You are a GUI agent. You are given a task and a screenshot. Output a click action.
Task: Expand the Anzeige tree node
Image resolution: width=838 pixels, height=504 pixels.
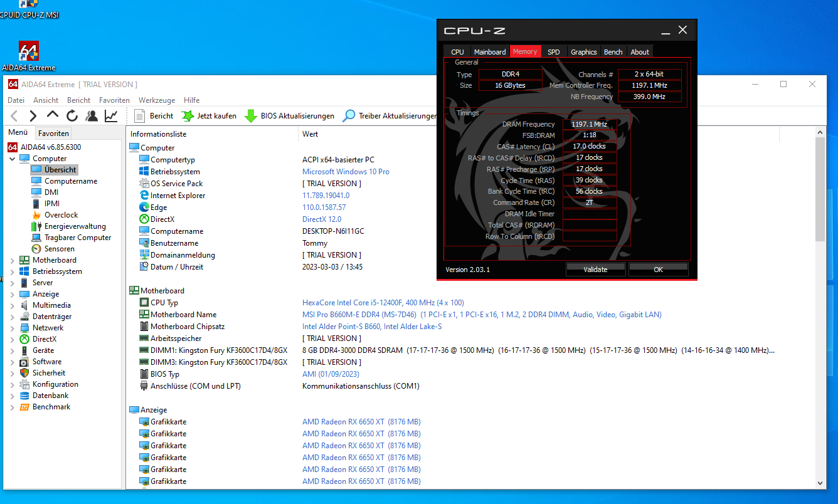coord(13,294)
